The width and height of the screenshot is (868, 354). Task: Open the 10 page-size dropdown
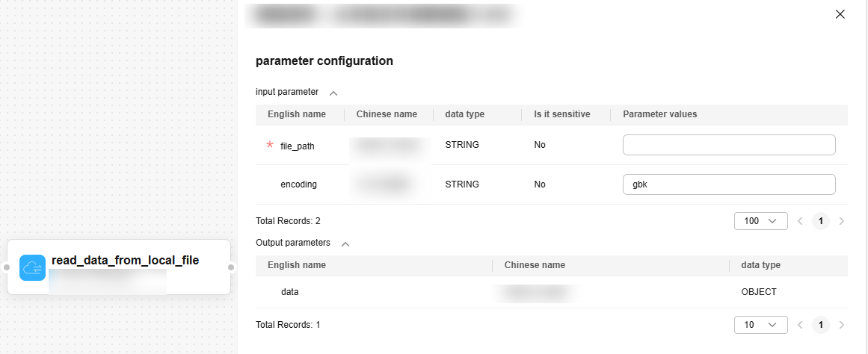(x=761, y=325)
